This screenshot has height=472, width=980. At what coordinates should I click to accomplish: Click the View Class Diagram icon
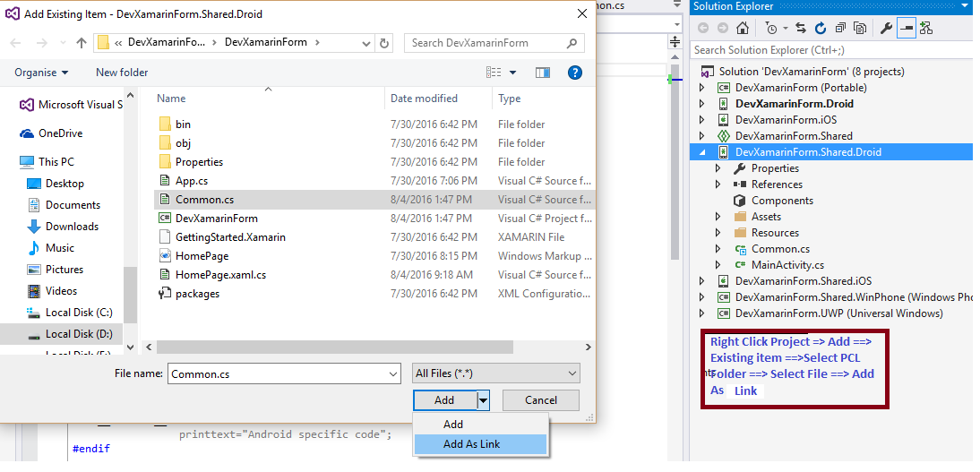tap(926, 28)
